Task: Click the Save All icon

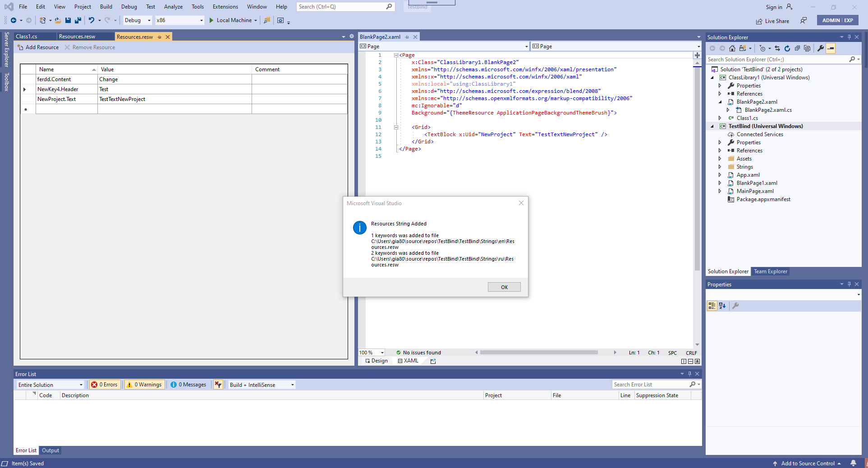Action: point(78,20)
